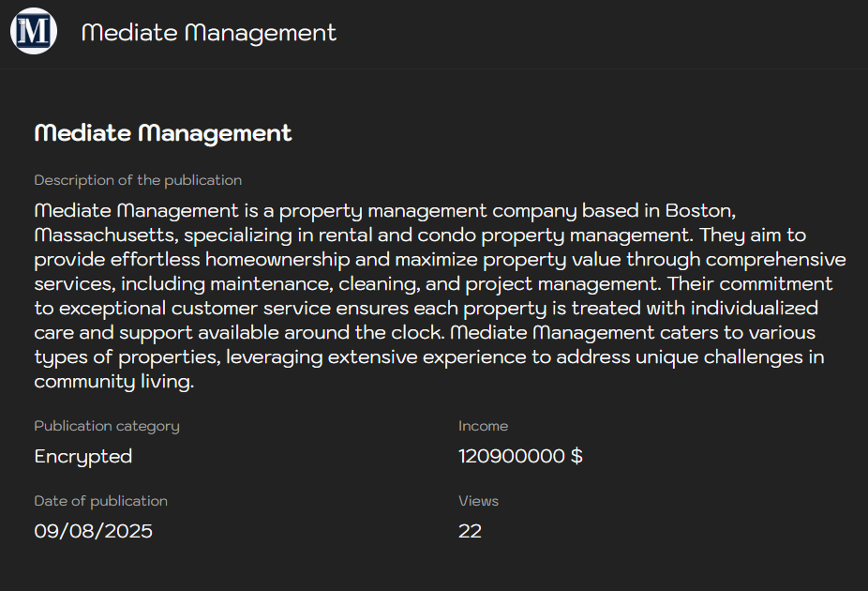Image resolution: width=868 pixels, height=591 pixels.
Task: Click the date 09/08/2025 value
Action: pos(93,531)
